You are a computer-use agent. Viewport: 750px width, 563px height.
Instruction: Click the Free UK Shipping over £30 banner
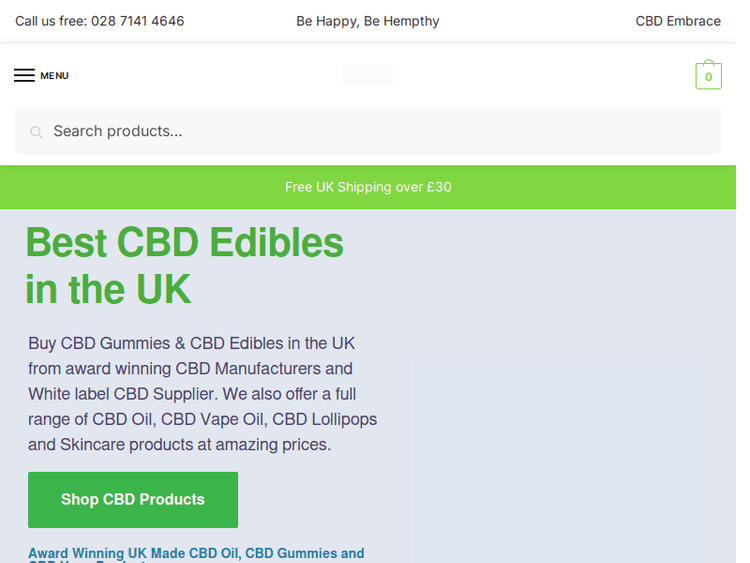(368, 187)
